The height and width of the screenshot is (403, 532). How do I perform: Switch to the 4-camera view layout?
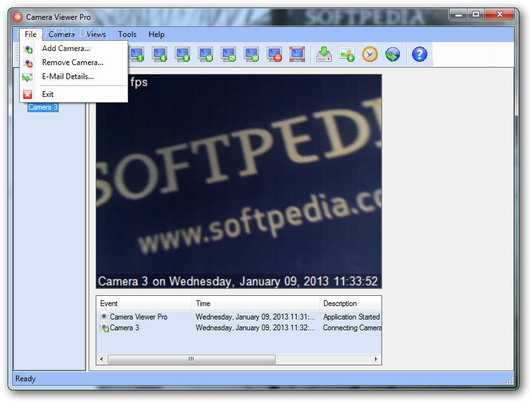[160, 54]
